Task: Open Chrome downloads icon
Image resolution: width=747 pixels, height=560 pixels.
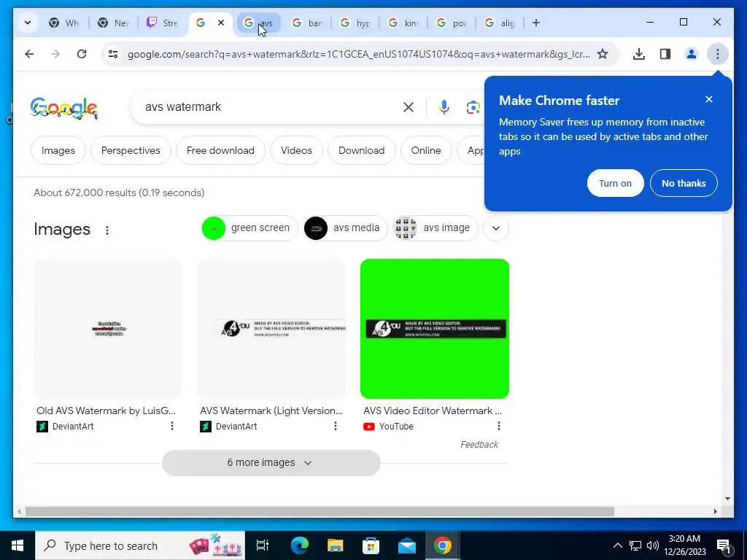Action: [639, 54]
